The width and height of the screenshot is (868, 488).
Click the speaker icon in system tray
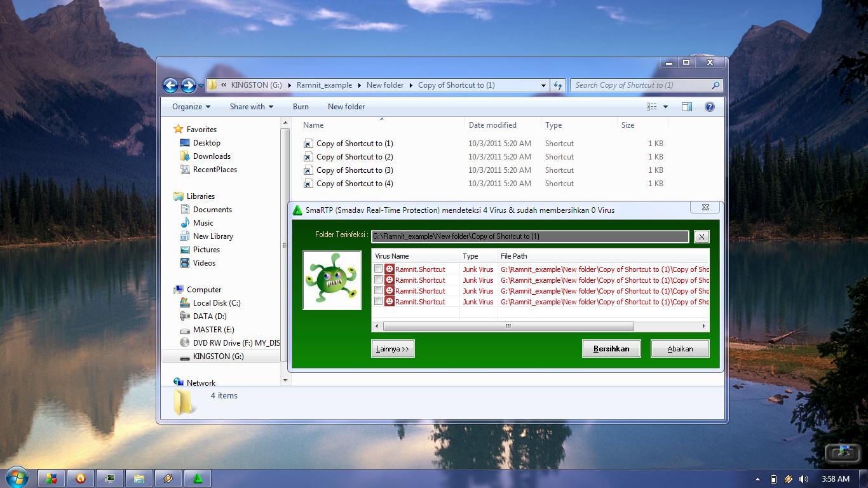click(x=803, y=478)
